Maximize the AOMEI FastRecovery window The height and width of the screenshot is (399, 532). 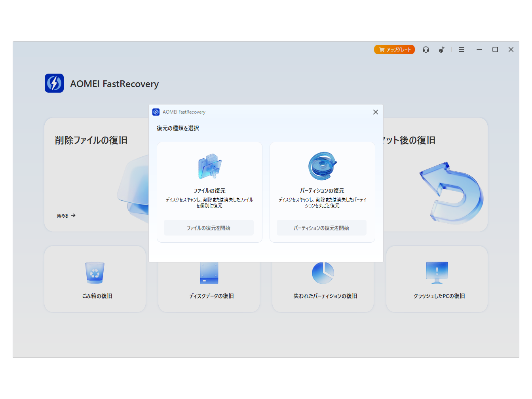[x=495, y=49]
